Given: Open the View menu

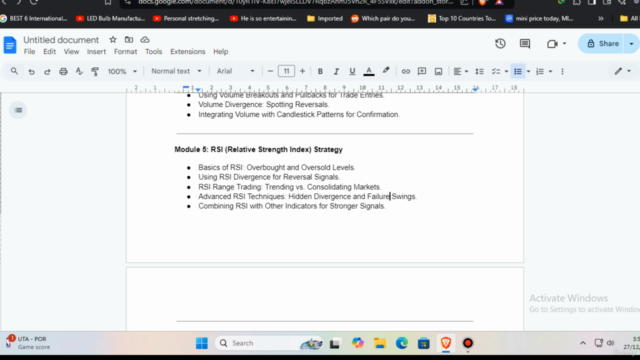Looking at the screenshot, I should point(71,52).
